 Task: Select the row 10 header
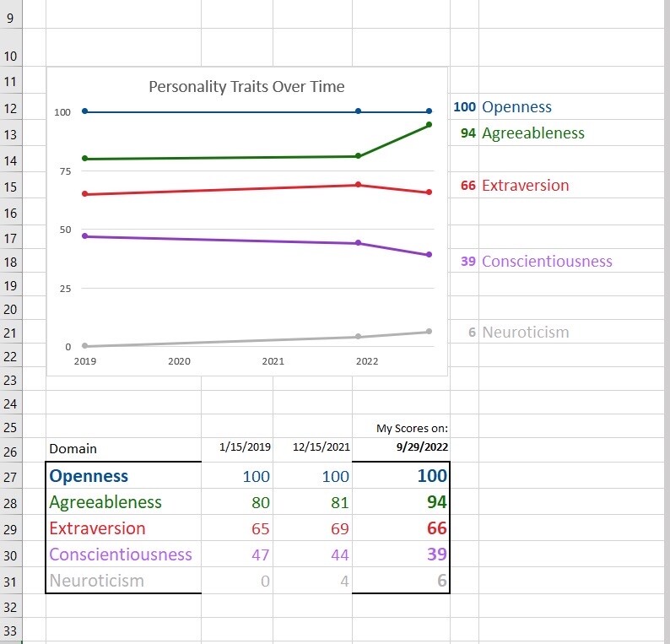pos(10,56)
